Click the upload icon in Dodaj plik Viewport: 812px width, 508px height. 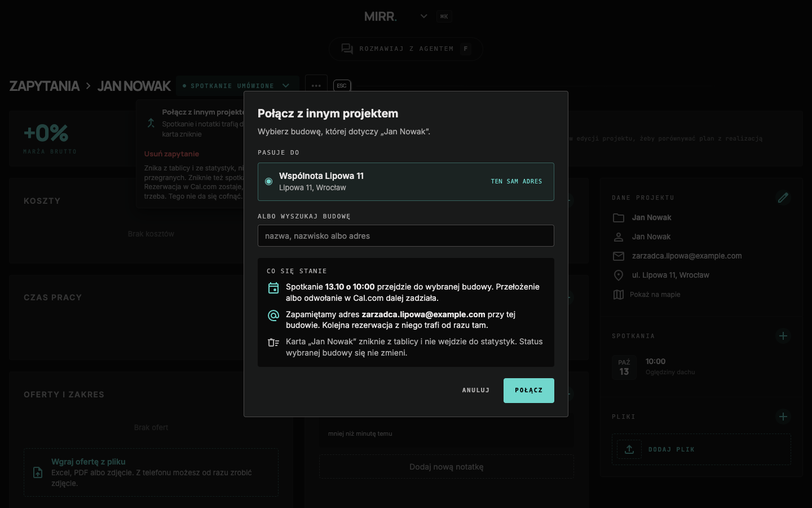coord(629,449)
